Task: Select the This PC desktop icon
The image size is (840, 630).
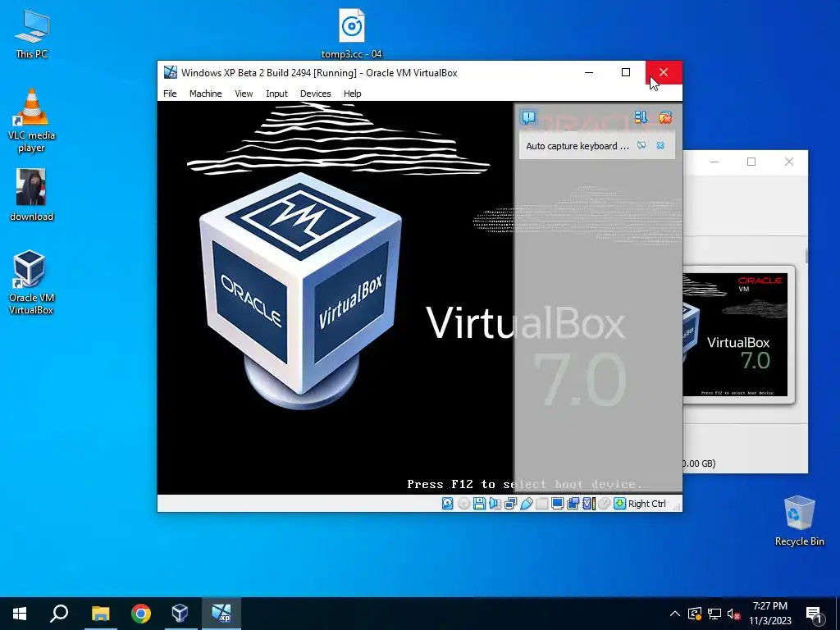Action: point(32,34)
